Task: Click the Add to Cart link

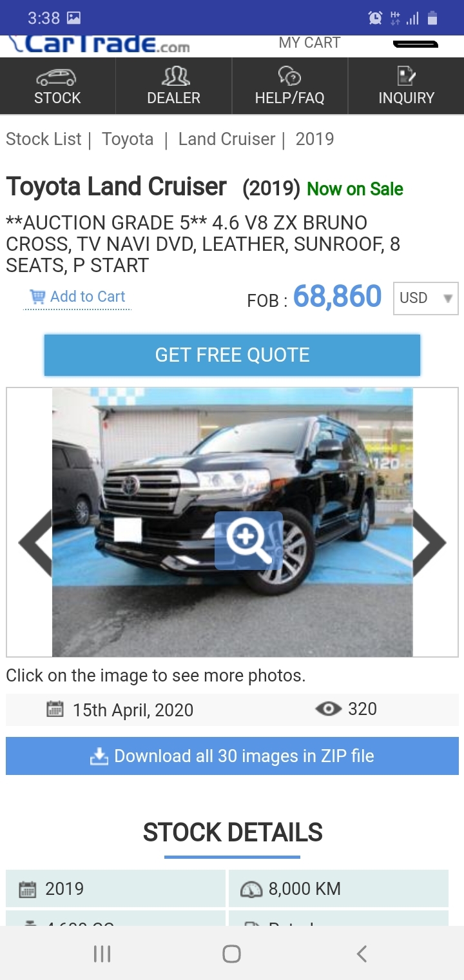Action: click(77, 297)
